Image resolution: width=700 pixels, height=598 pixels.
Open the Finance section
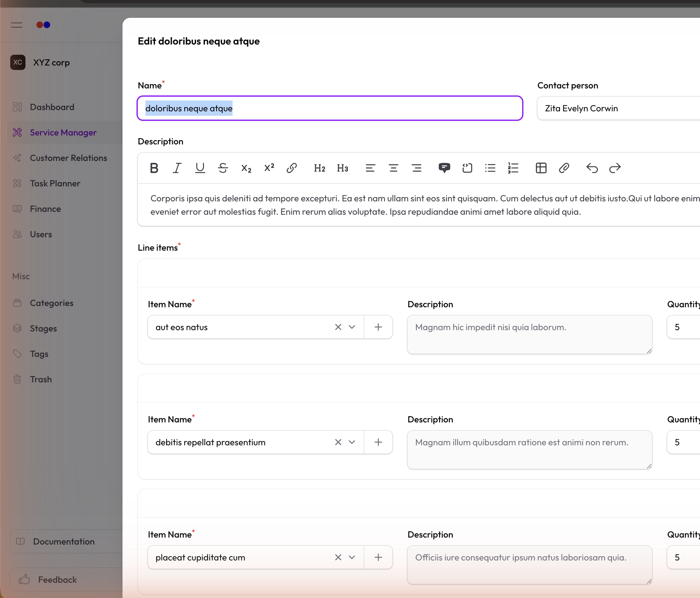(65, 209)
